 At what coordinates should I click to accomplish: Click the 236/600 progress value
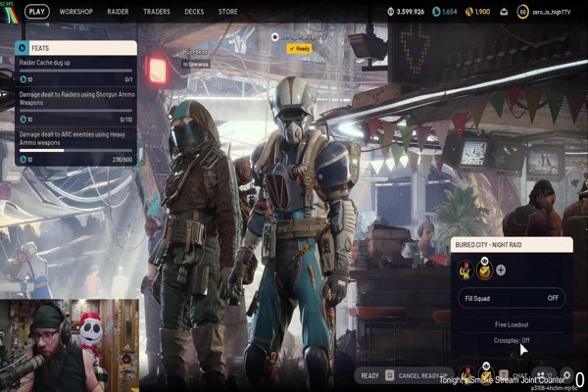coord(122,160)
